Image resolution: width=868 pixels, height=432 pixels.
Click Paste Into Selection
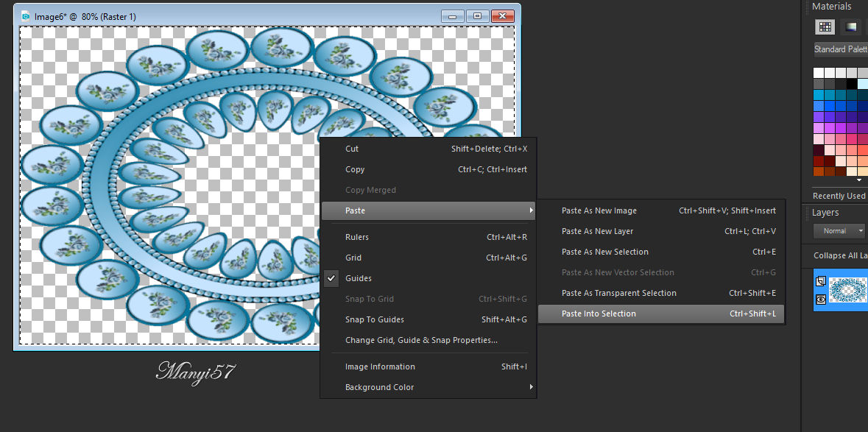(x=661, y=314)
